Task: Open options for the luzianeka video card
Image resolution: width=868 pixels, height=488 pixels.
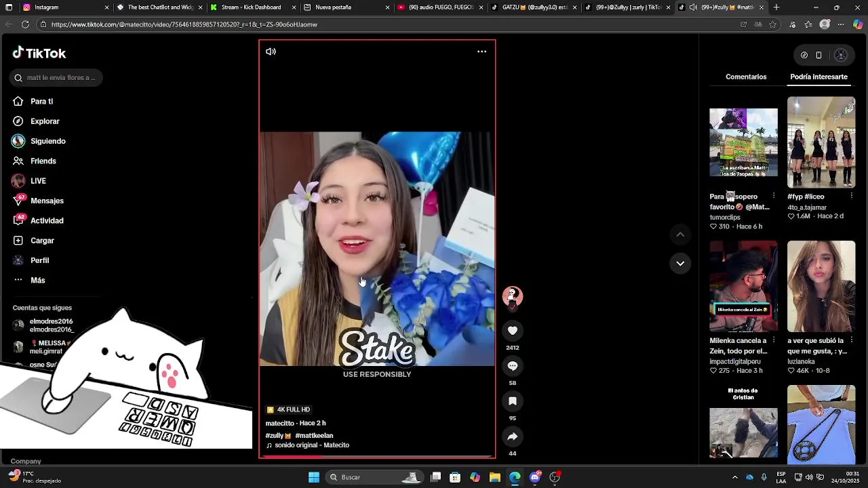Action: [852, 341]
